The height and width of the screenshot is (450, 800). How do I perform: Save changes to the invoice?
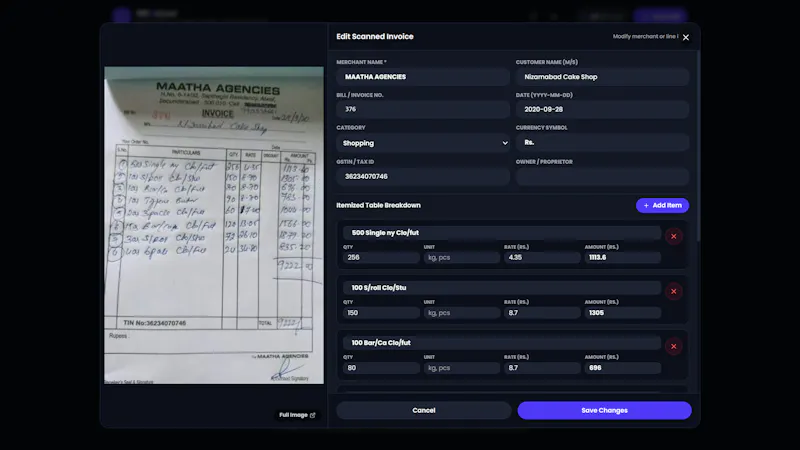pyautogui.click(x=605, y=410)
